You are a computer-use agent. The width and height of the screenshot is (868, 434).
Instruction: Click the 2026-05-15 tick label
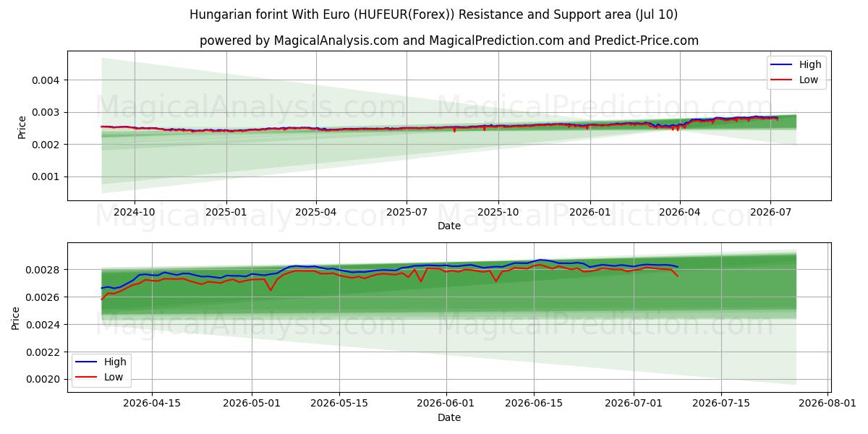(341, 404)
